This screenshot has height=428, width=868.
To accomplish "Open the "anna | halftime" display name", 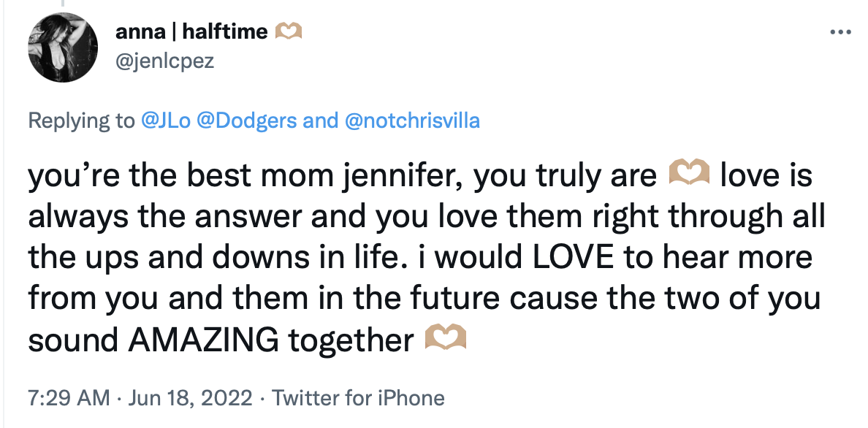I will coord(191,32).
